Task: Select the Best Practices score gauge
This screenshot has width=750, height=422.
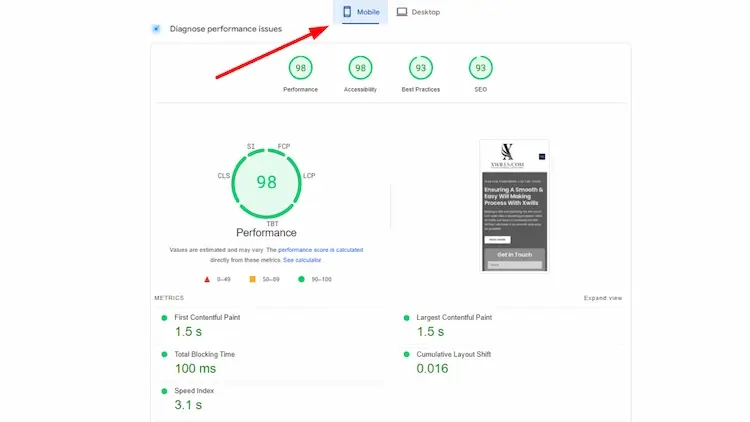Action: point(421,68)
